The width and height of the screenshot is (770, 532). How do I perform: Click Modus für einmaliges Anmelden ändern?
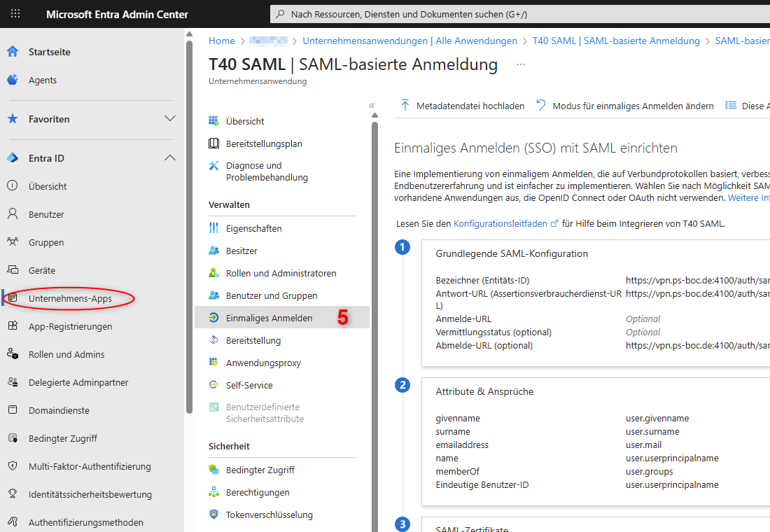[624, 106]
